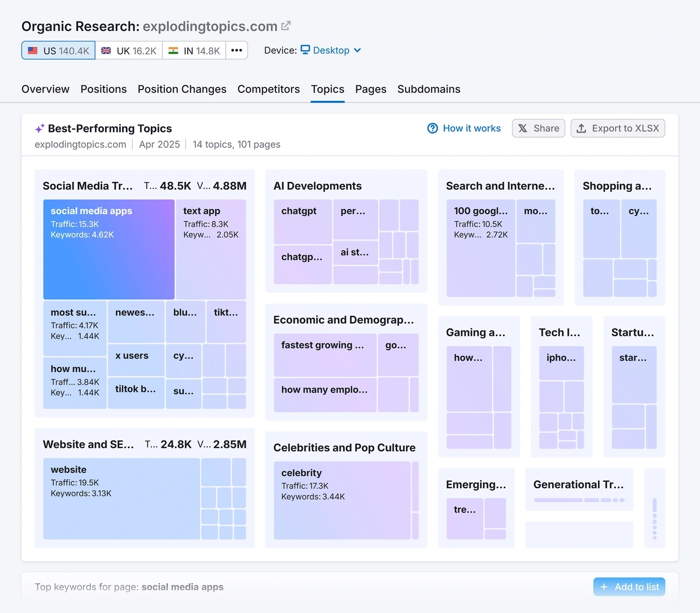Click the sparkle icon beside Best-Performing Topics
Screen dimensions: 700x613
(39, 128)
